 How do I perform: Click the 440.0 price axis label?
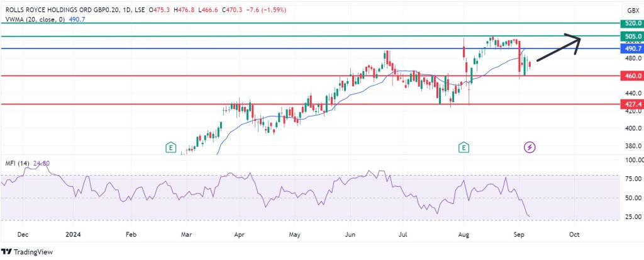coord(633,93)
